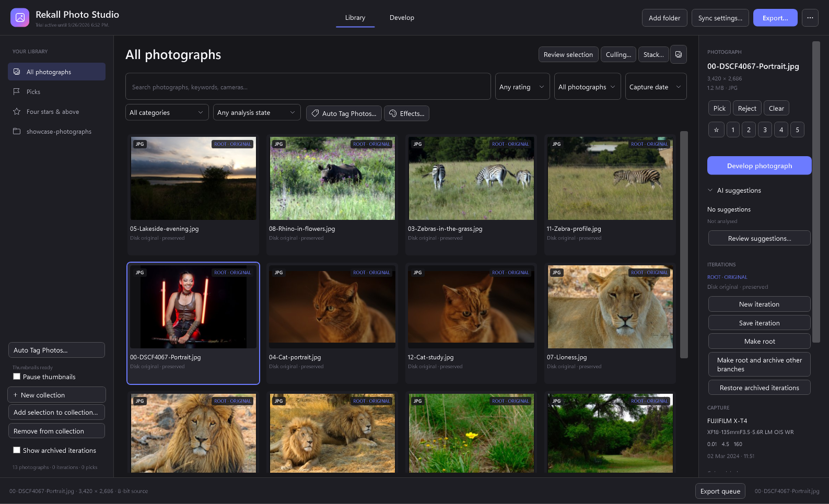Open the All categories dropdown
This screenshot has height=504, width=829.
click(x=167, y=112)
